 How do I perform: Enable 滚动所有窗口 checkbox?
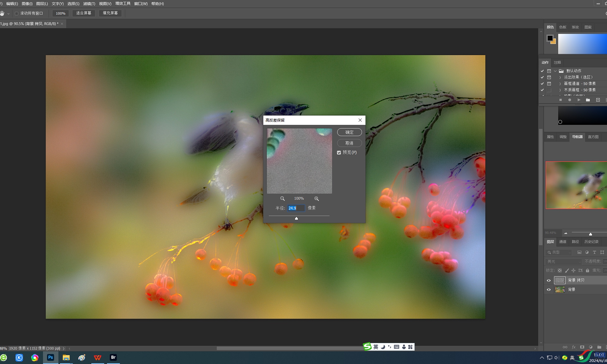pos(16,13)
